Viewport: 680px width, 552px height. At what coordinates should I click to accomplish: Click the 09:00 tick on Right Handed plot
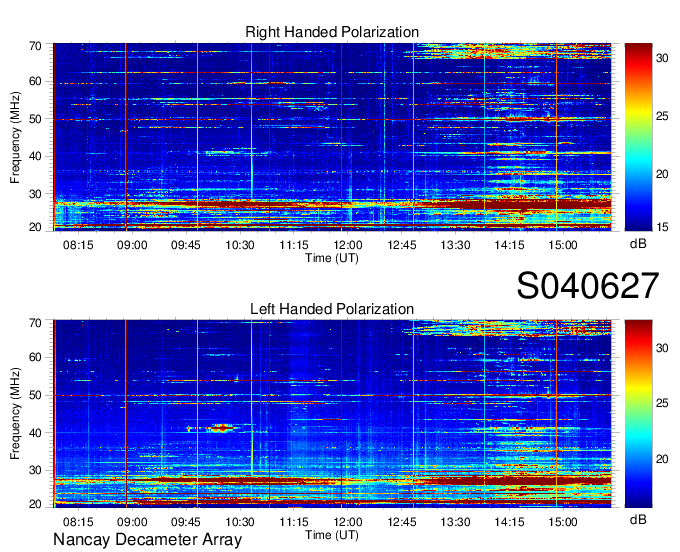pyautogui.click(x=132, y=245)
